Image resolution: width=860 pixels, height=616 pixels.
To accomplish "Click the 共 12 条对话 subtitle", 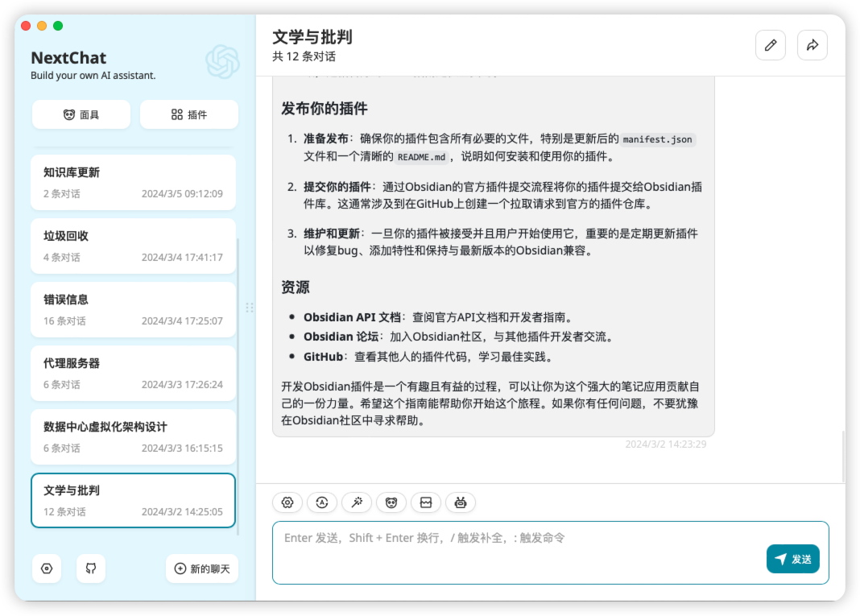I will (x=304, y=56).
